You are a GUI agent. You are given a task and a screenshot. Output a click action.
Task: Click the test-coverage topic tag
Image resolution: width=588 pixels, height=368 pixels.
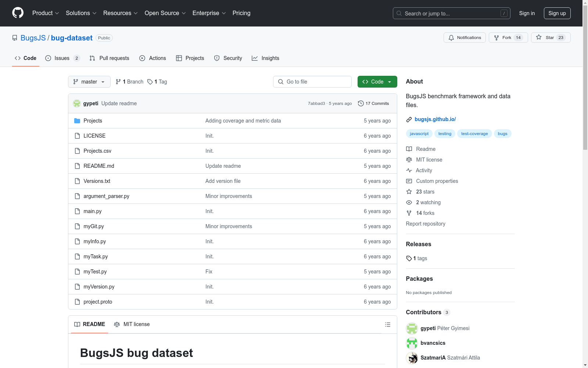coord(474,134)
